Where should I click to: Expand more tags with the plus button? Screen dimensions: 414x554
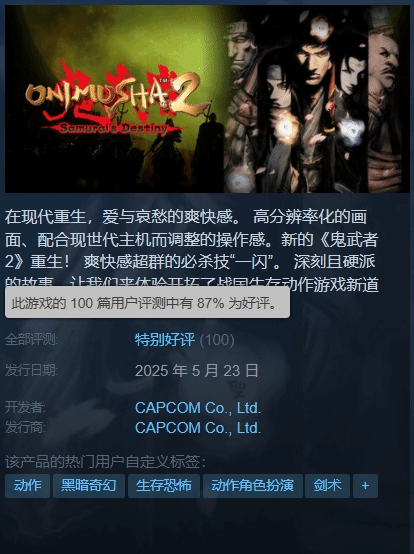pyautogui.click(x=365, y=486)
